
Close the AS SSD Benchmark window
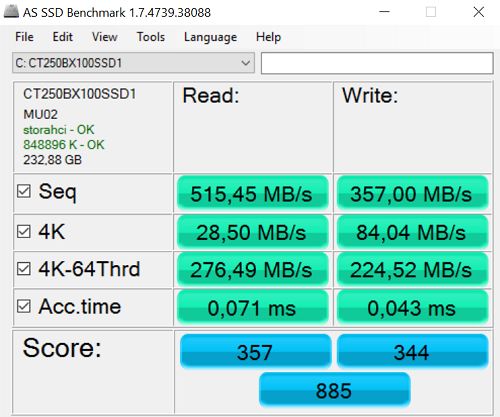[x=479, y=12]
